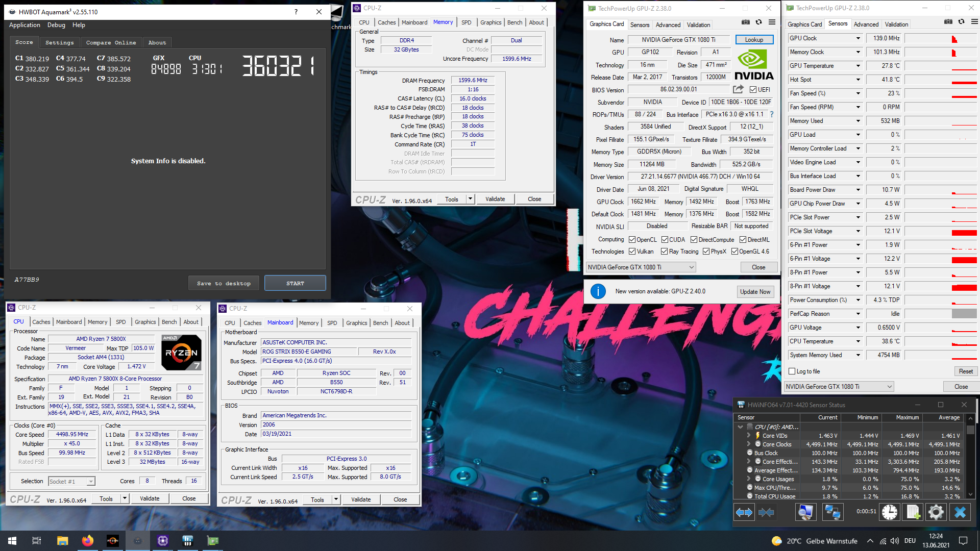Open Task View on the taskbar
980x551 pixels.
pos(37,541)
